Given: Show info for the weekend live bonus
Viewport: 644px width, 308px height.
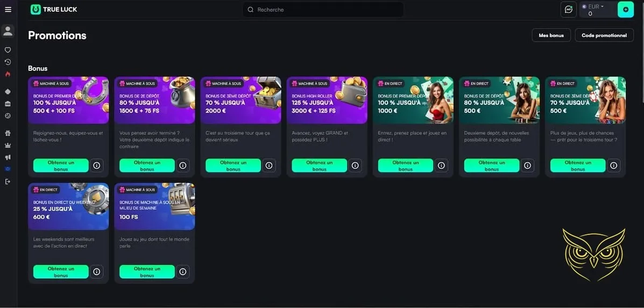Looking at the screenshot, I should click(96, 271).
